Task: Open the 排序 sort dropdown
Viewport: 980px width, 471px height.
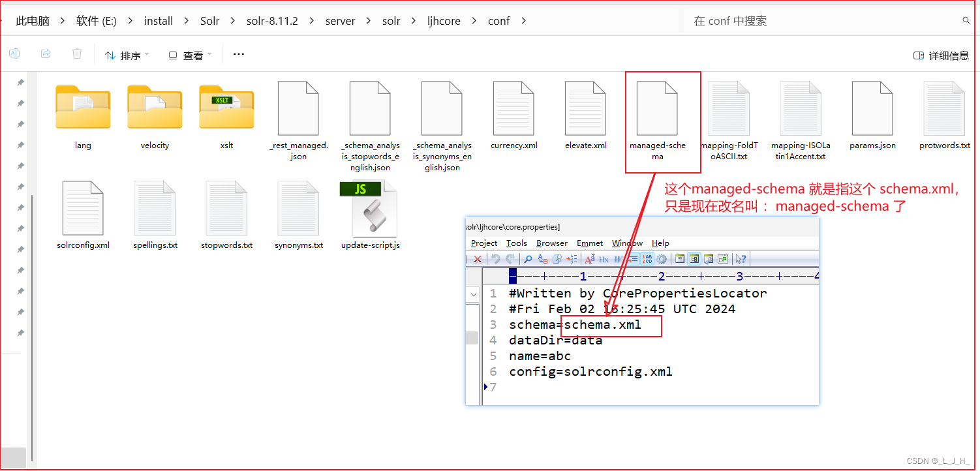Action: (x=127, y=55)
